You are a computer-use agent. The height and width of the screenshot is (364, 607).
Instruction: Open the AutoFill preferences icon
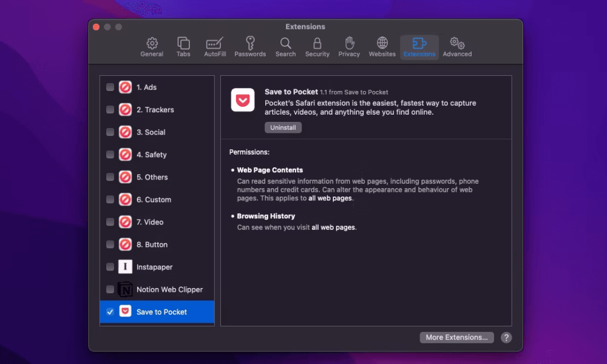coord(215,43)
